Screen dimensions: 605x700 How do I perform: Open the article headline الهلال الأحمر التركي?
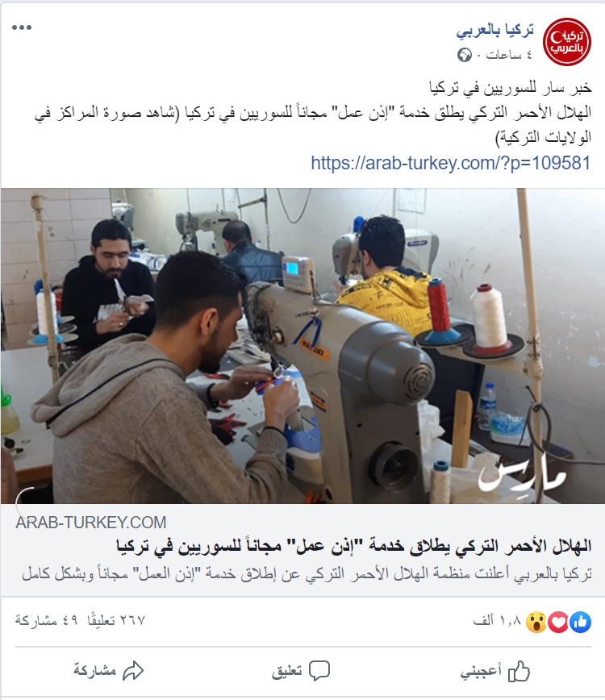tap(353, 547)
